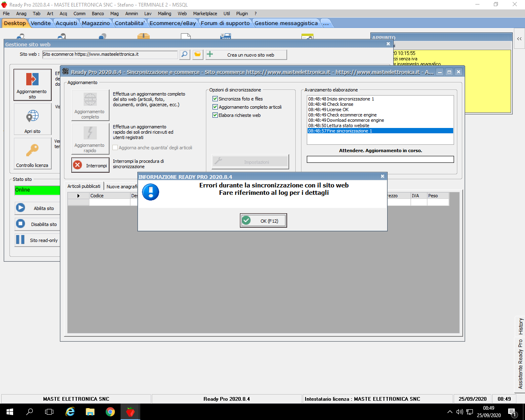Screen dimensions: 525x420
Task: Expand more tabs via the '...' tab
Action: coord(326,23)
